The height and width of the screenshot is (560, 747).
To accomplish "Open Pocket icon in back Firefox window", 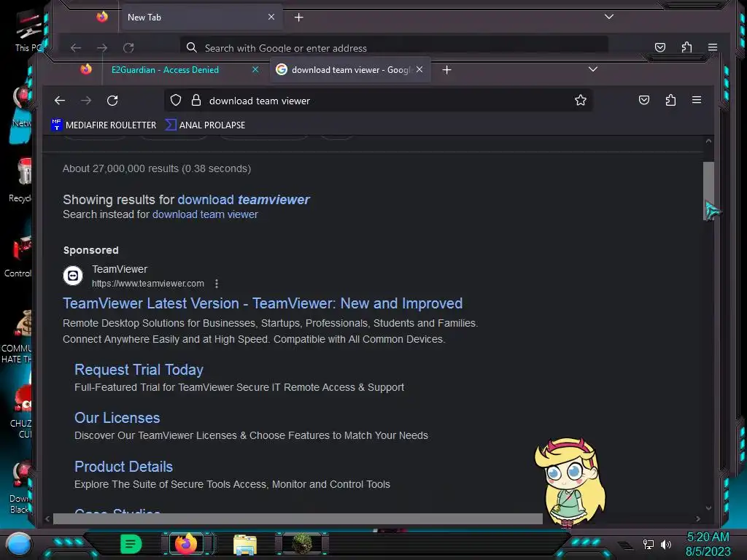I will tap(659, 47).
